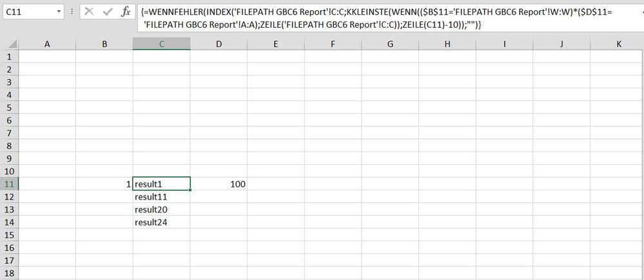Select cell B11 with value 1
644x280 pixels.
click(104, 183)
